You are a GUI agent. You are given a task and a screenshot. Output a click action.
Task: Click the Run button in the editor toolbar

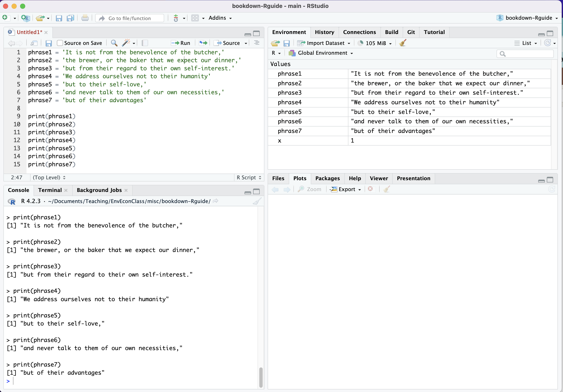point(181,43)
